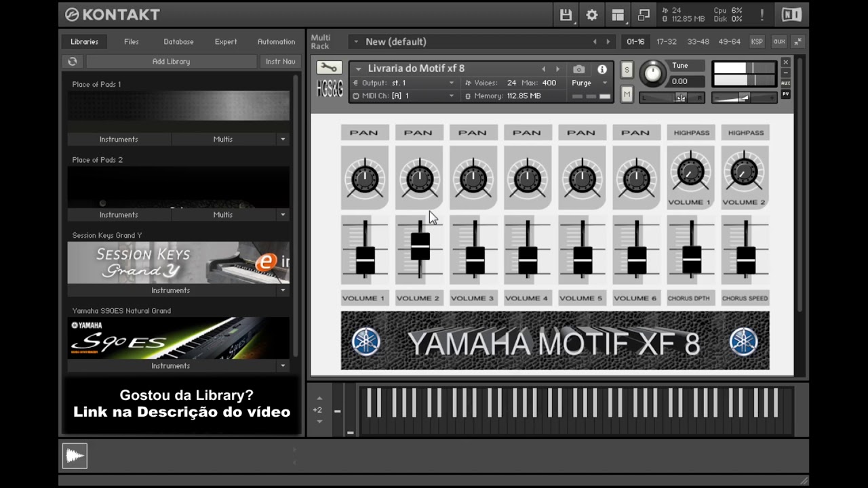Image resolution: width=868 pixels, height=488 pixels.
Task: Toggle AUX button on instrument side
Action: point(786,83)
